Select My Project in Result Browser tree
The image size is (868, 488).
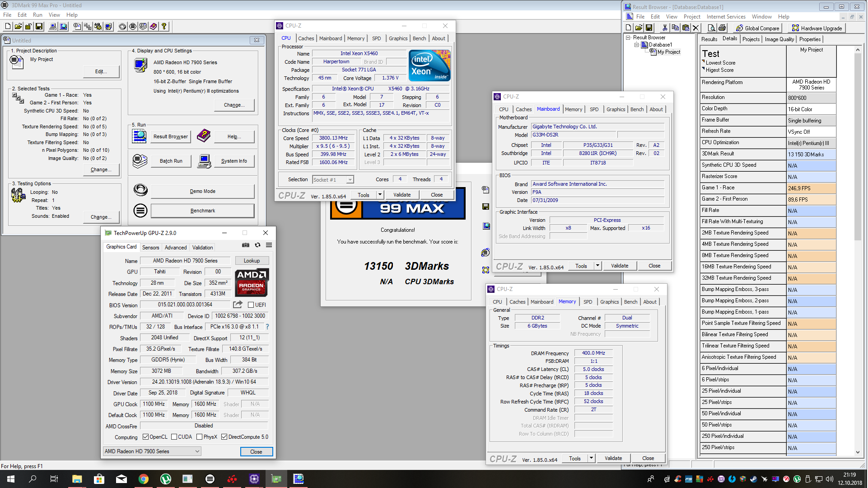point(668,52)
